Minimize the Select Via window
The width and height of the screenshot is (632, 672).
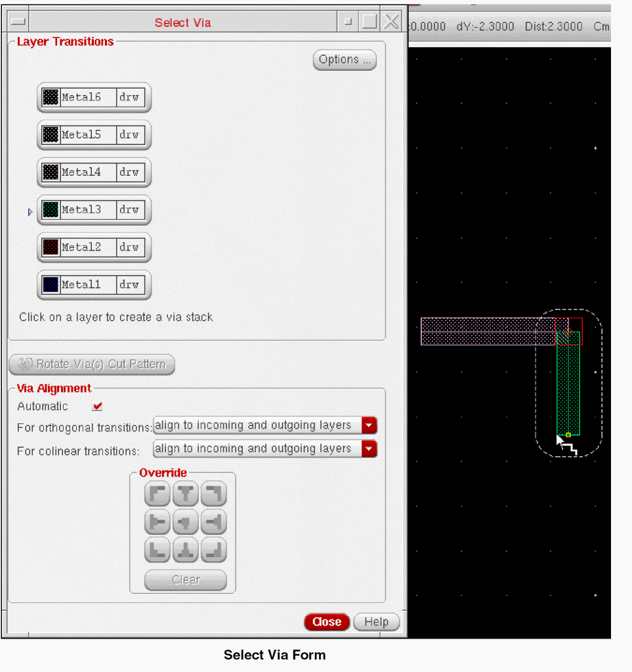[x=348, y=22]
